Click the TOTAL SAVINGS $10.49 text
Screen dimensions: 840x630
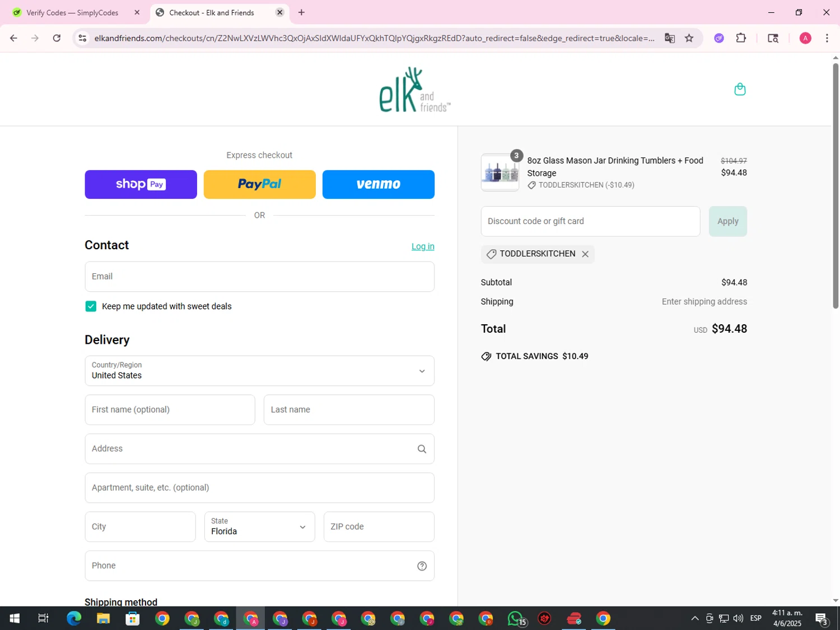(542, 357)
